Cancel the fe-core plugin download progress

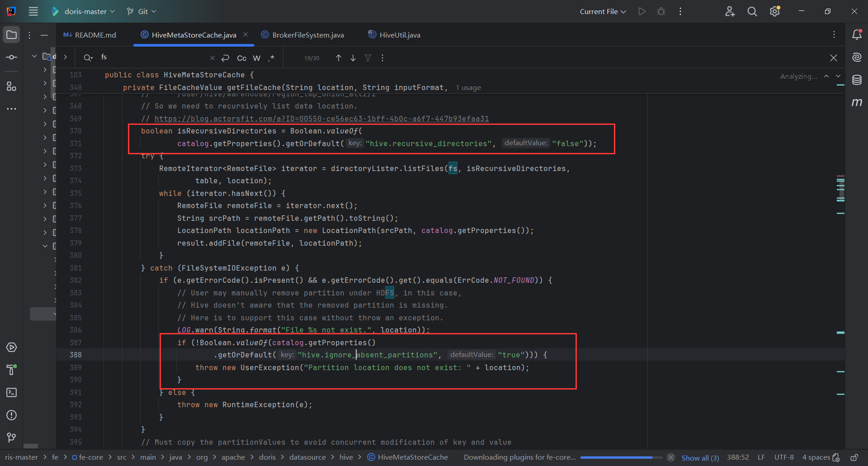point(671,457)
